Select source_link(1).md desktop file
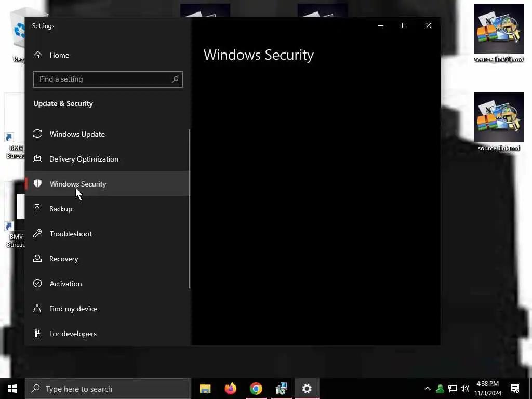This screenshot has height=399, width=532. (x=499, y=33)
